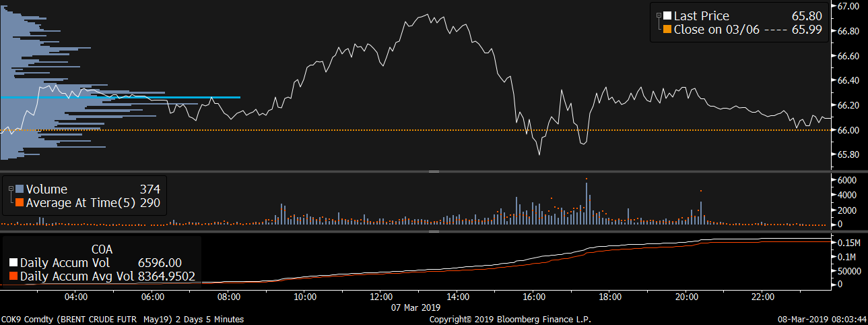This screenshot has width=868, height=325.
Task: Click the 66.00 price axis label
Action: pyautogui.click(x=847, y=129)
